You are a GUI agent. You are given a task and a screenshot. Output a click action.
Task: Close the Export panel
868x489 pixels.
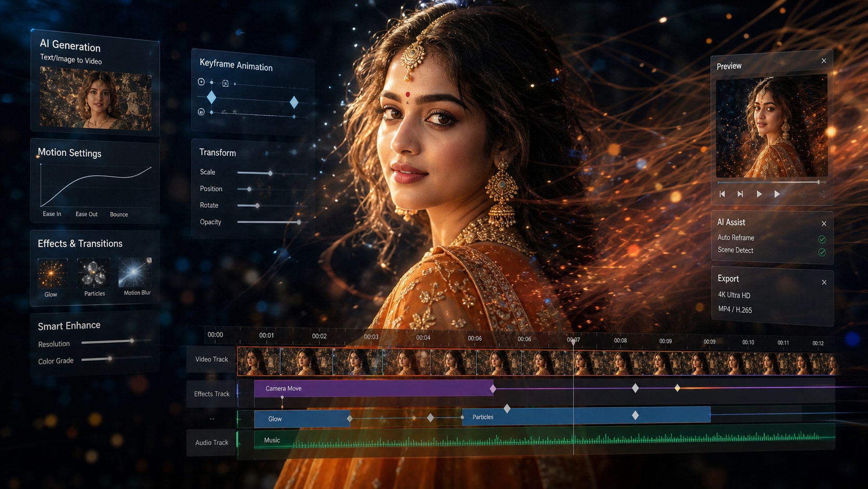[x=824, y=282]
